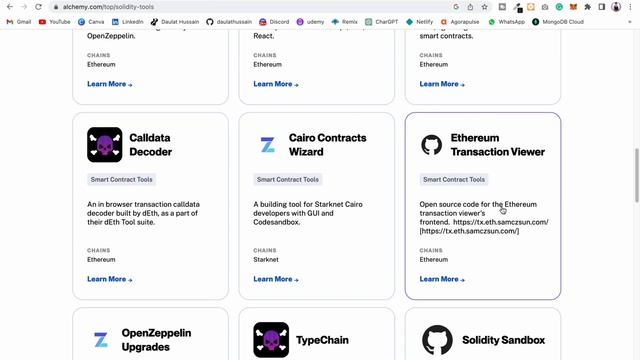Screen dimensions: 640x360
Task: Click the Cairo Contracts Wizard Z logo
Action: (x=268, y=145)
